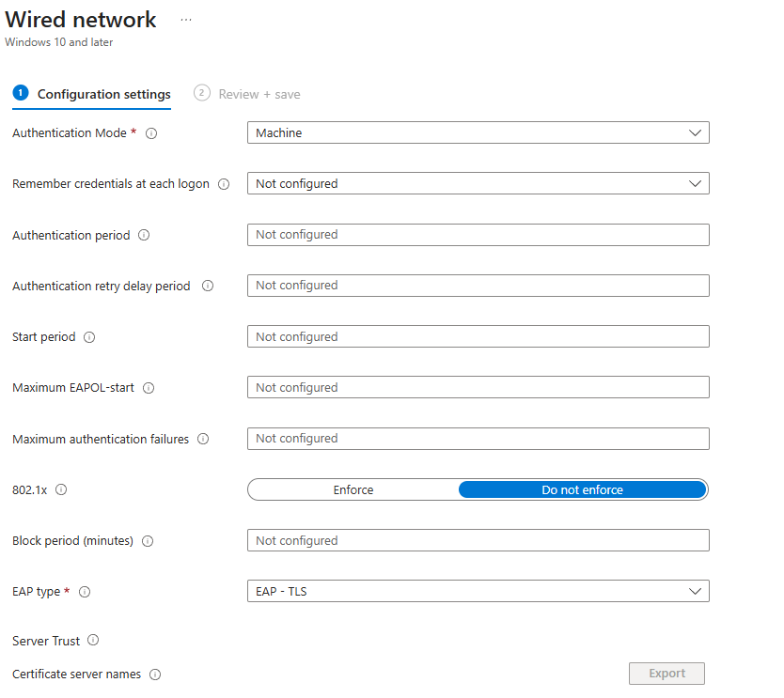Show info tooltip for Start period
Image resolution: width=784 pixels, height=698 pixels.
click(89, 337)
